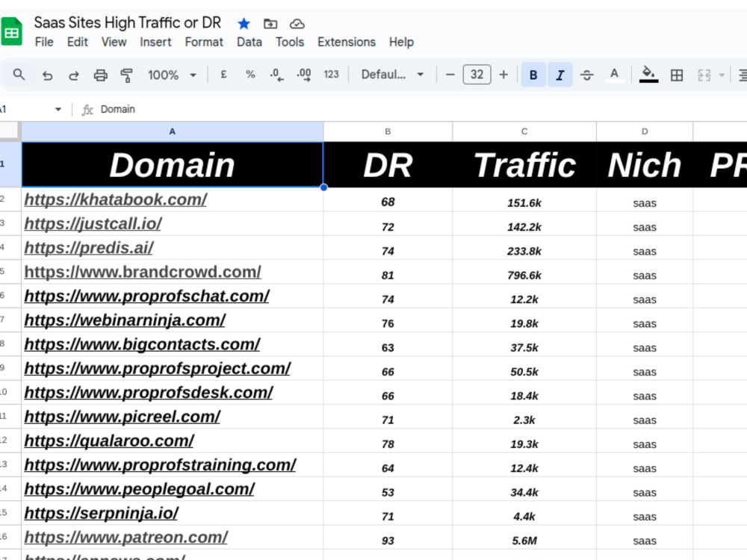Open the www.brandcrowd.com link
Screen dimensions: 747x560
[143, 272]
